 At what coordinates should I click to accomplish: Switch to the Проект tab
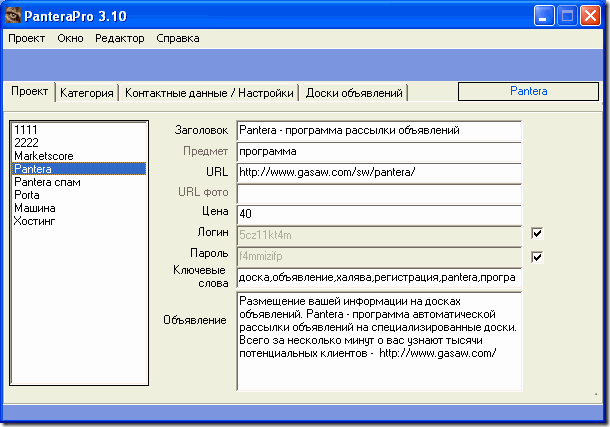[30, 91]
